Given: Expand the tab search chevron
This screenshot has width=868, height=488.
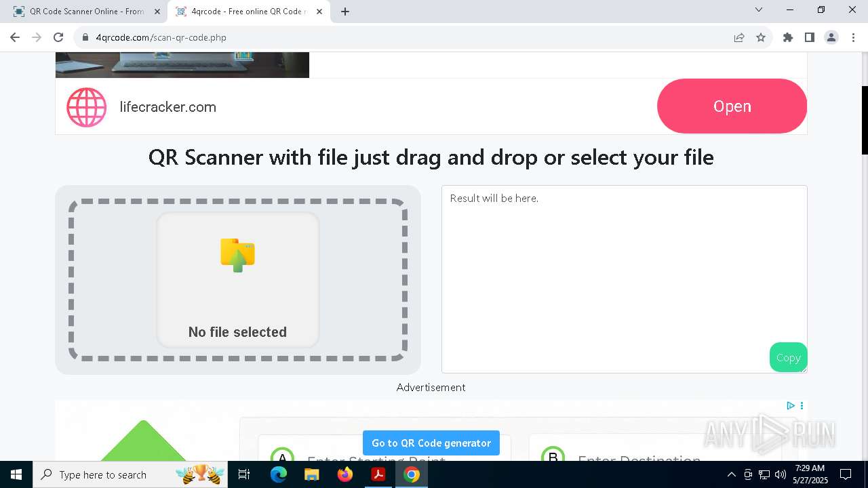Looking at the screenshot, I should point(759,9).
